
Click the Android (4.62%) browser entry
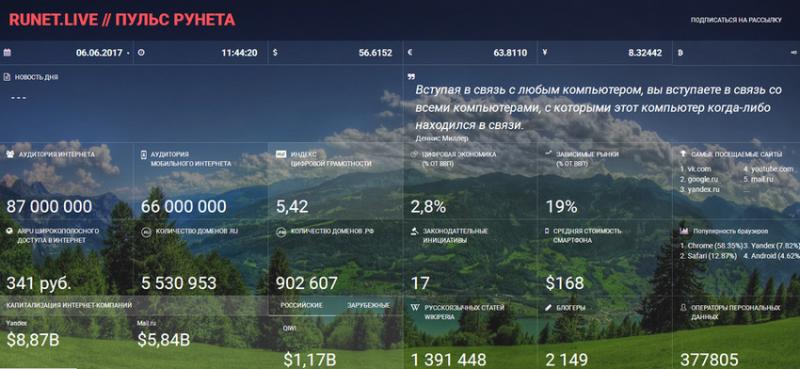(x=771, y=256)
